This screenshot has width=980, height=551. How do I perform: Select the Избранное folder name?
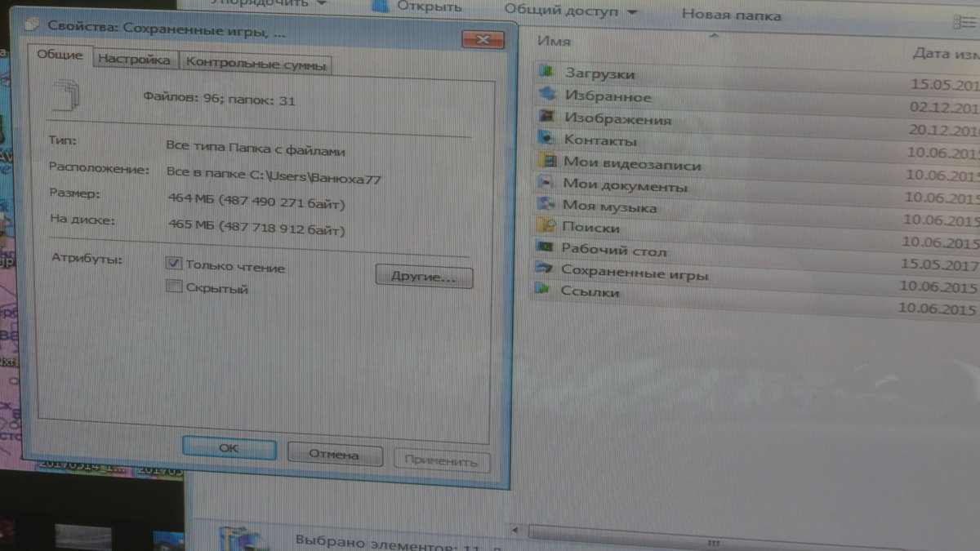click(608, 97)
